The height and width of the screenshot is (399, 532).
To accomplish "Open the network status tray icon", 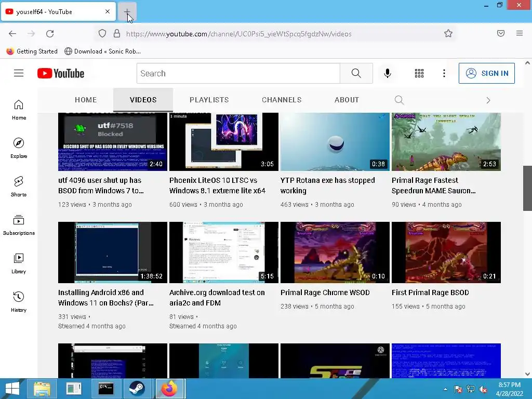I will 471,389.
